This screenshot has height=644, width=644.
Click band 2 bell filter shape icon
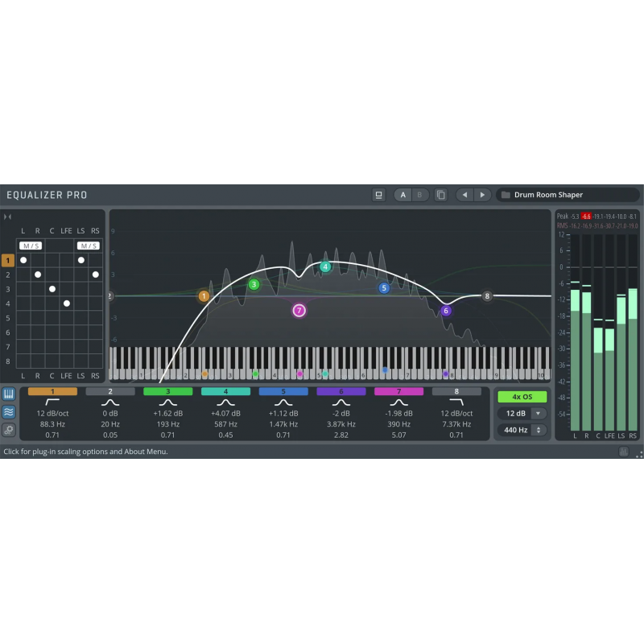[x=110, y=402]
